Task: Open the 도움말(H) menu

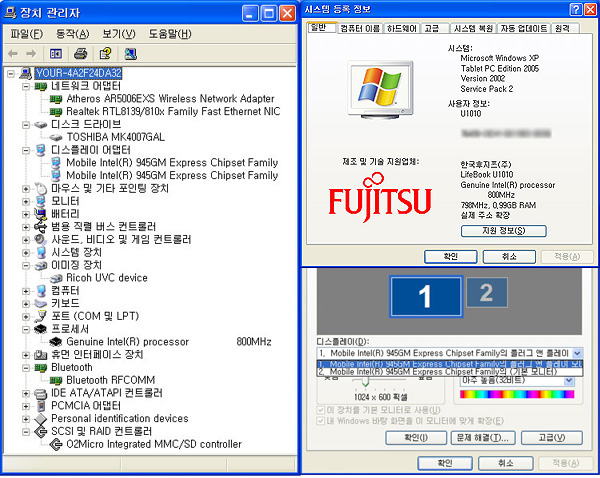Action: (x=170, y=34)
